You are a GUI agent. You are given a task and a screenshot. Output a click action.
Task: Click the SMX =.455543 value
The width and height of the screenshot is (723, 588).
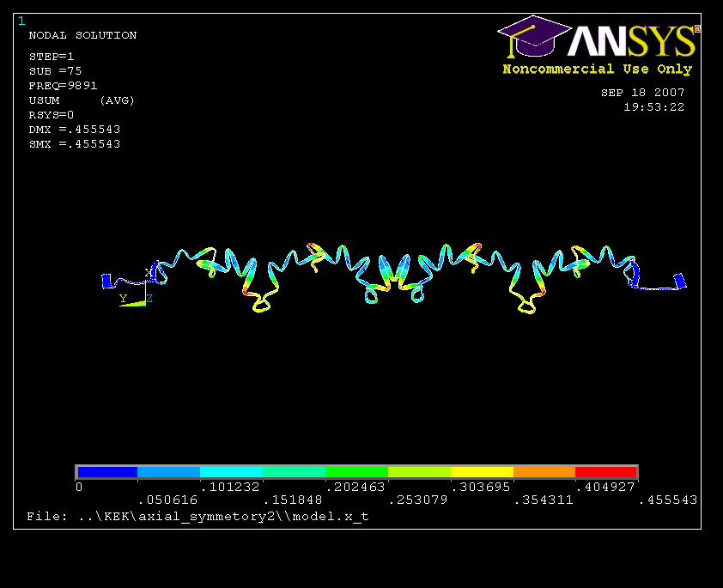point(74,144)
